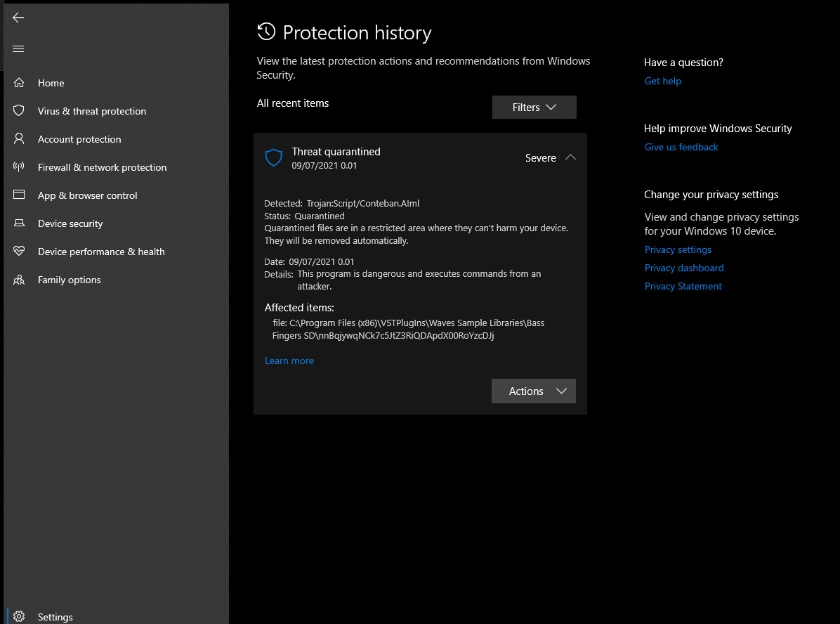Click the back arrow icon
840x624 pixels.
[x=18, y=18]
